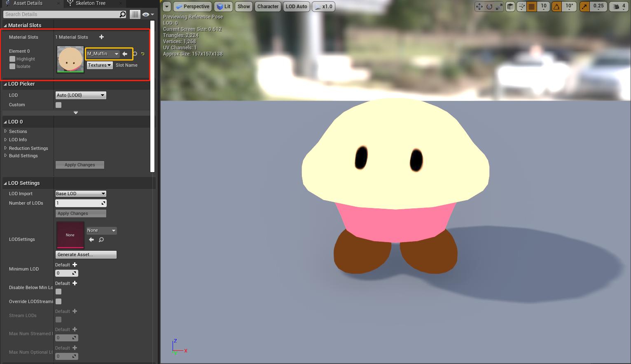Open the playback speed x1.0 menu
This screenshot has width=631, height=364.
324,7
